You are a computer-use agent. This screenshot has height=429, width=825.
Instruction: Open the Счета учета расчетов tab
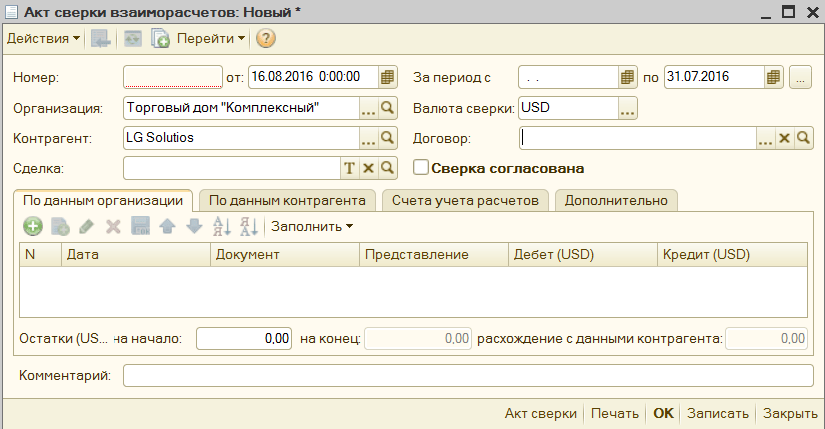pos(466,200)
